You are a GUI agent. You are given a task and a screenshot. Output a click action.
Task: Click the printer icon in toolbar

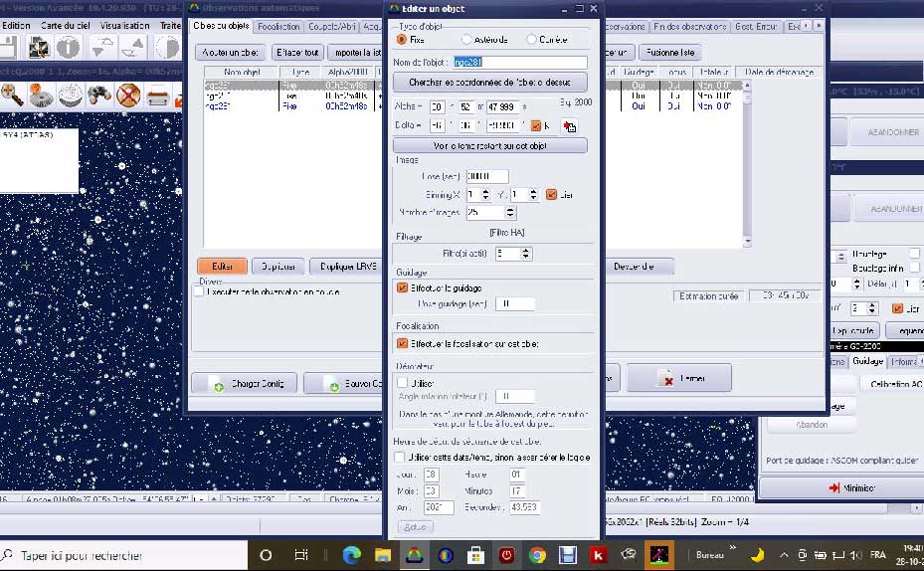coord(157,95)
